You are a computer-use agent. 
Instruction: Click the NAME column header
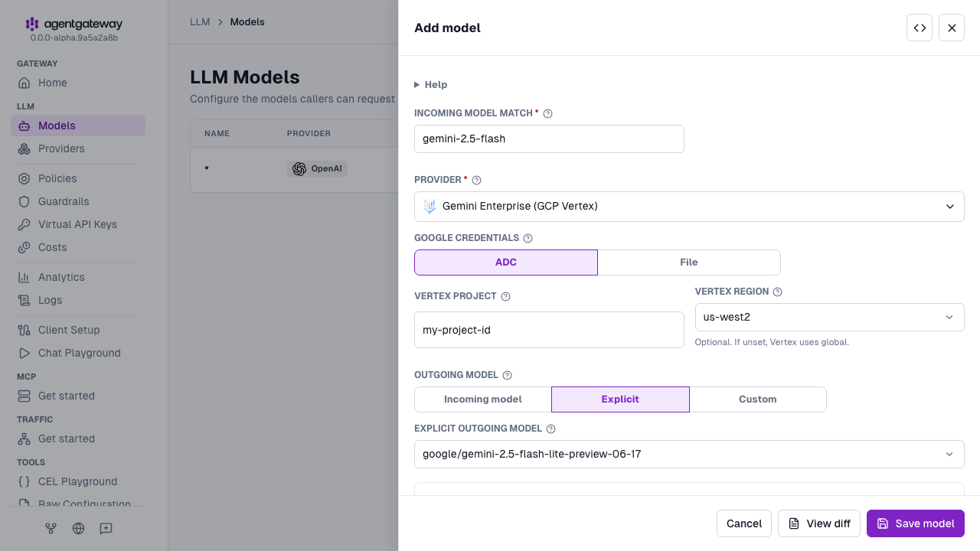(217, 133)
